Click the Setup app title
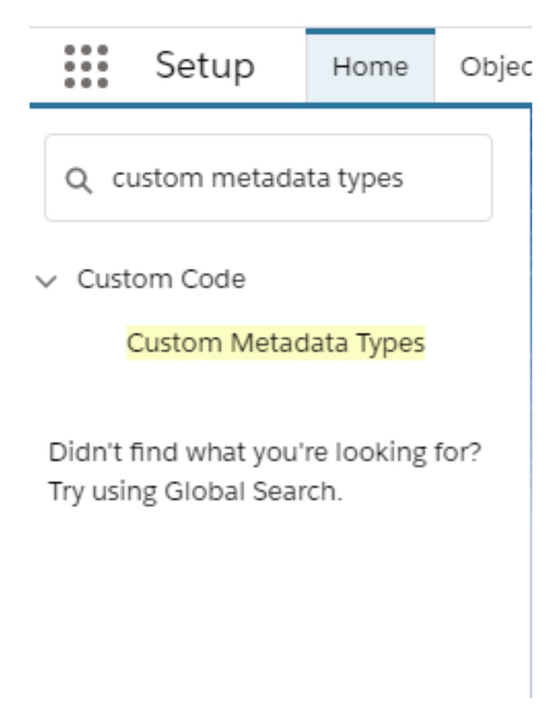This screenshot has width=560, height=728. click(205, 67)
